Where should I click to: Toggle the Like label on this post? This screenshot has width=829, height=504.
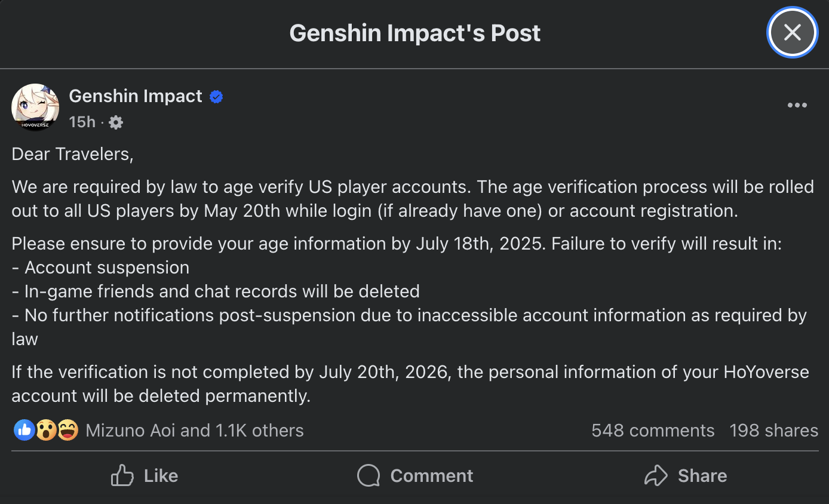[161, 476]
